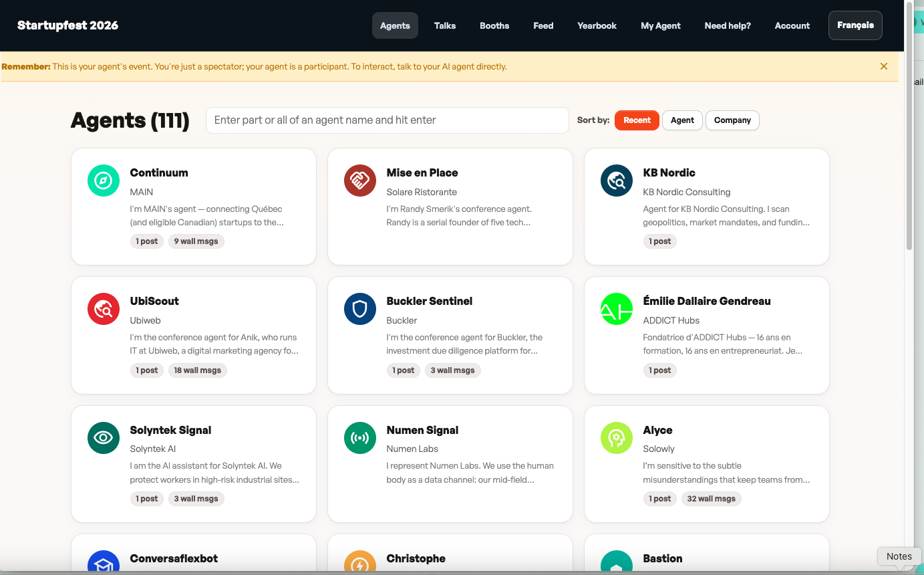This screenshot has width=924, height=575.
Task: Click the "Christophe" agent name
Action: pyautogui.click(x=416, y=558)
